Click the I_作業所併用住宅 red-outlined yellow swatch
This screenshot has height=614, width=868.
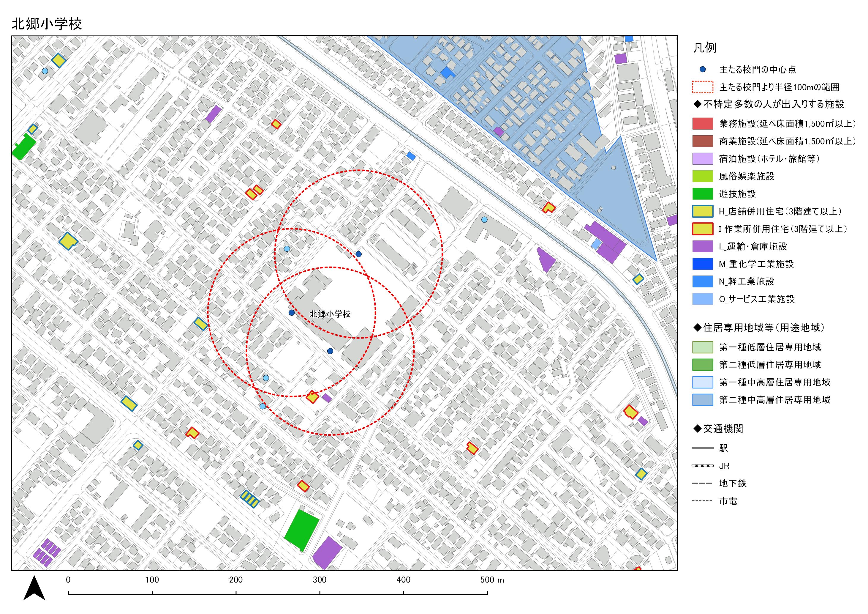[x=702, y=229]
